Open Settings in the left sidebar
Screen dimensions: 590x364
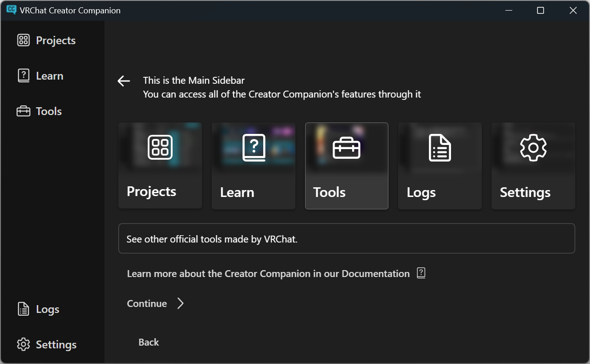[x=47, y=345]
